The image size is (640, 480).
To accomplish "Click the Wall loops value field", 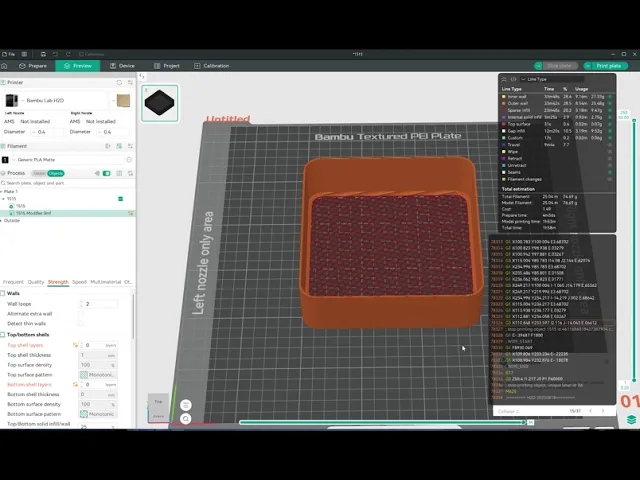I will coord(98,304).
